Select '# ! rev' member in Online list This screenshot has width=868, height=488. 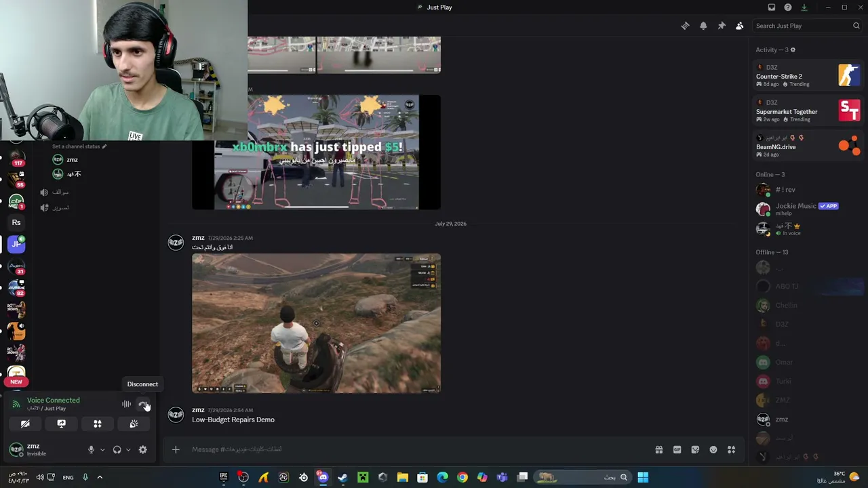click(808, 190)
